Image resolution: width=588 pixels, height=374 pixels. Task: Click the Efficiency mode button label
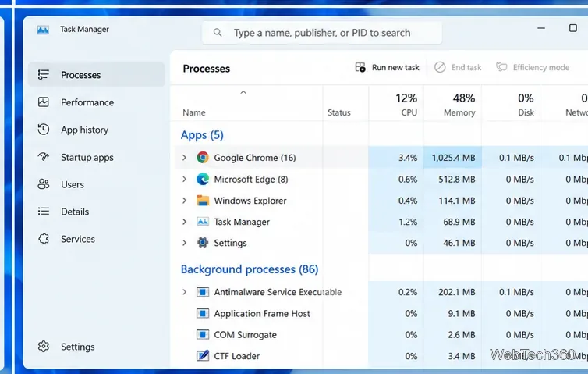pos(541,68)
